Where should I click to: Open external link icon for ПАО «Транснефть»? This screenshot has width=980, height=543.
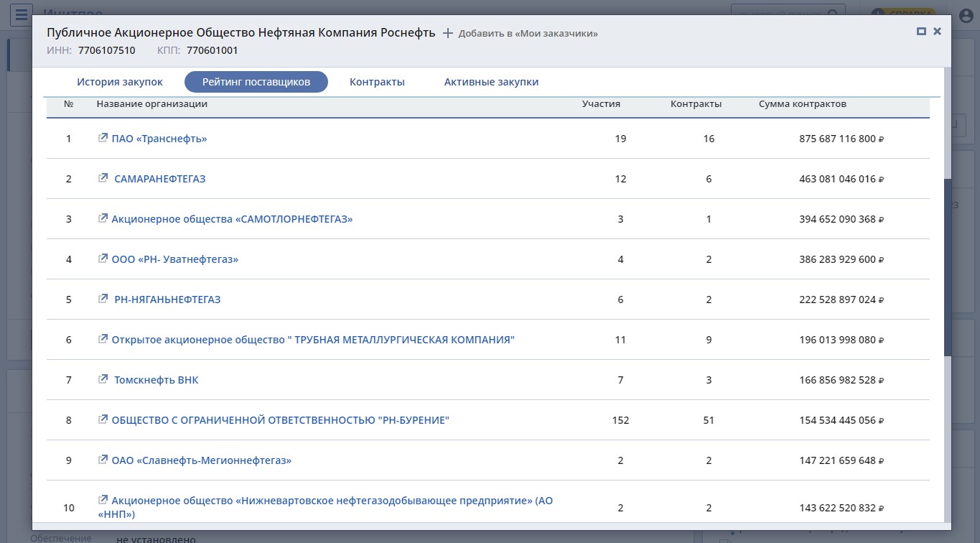[103, 138]
